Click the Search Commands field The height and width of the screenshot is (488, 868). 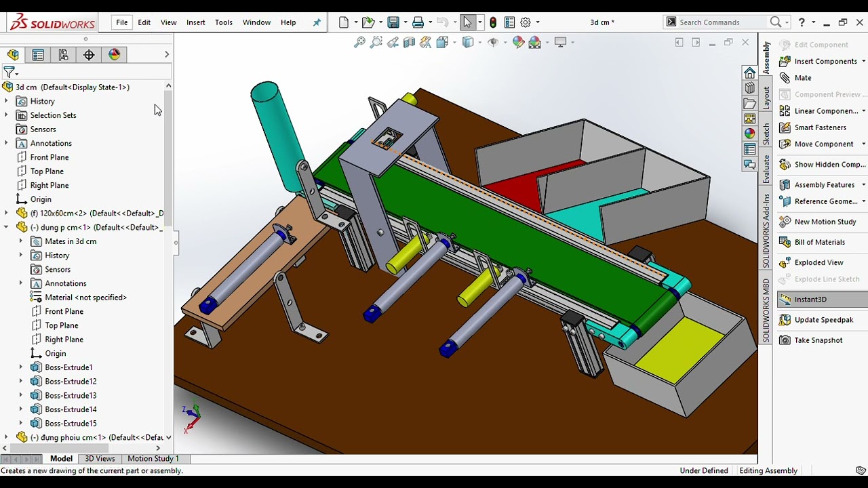[x=722, y=22]
